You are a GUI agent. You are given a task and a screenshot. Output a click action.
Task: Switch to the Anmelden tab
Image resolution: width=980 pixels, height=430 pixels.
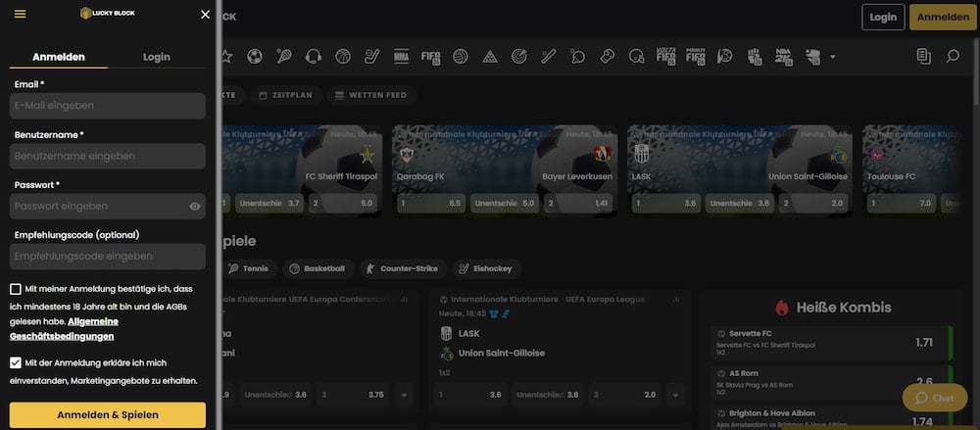pos(59,57)
